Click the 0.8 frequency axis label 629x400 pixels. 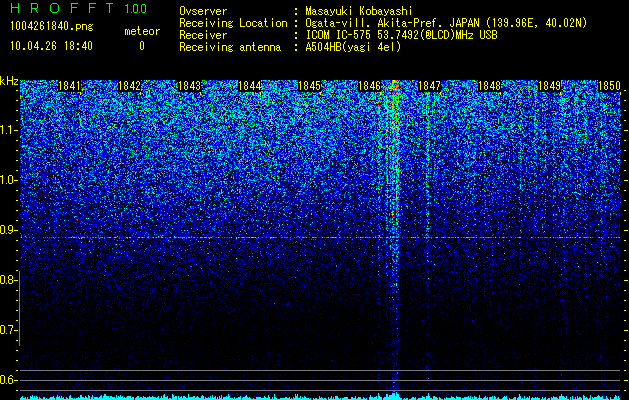[x=9, y=280]
